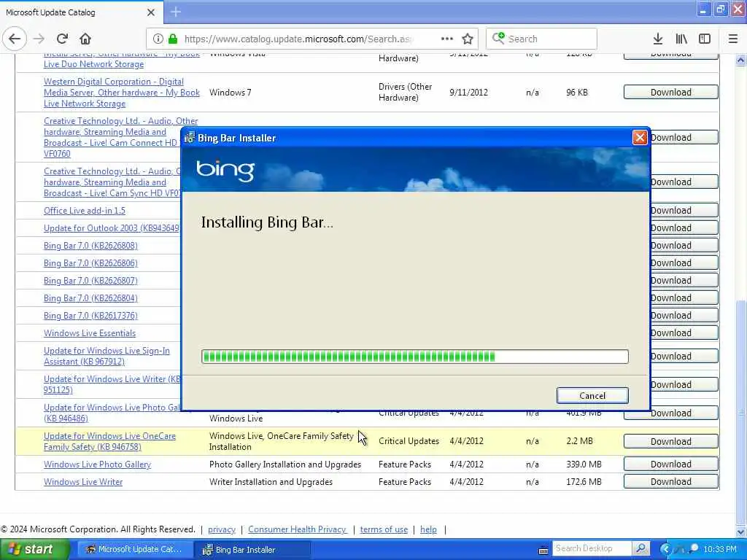Click the Search Desktop taskbar field
The image size is (747, 560).
pyautogui.click(x=592, y=548)
